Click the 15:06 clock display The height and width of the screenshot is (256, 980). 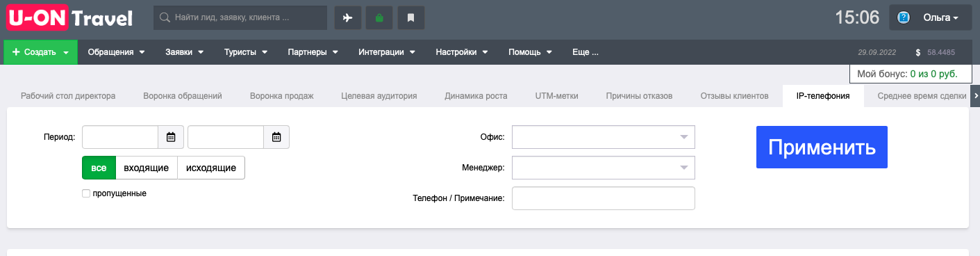click(x=857, y=18)
